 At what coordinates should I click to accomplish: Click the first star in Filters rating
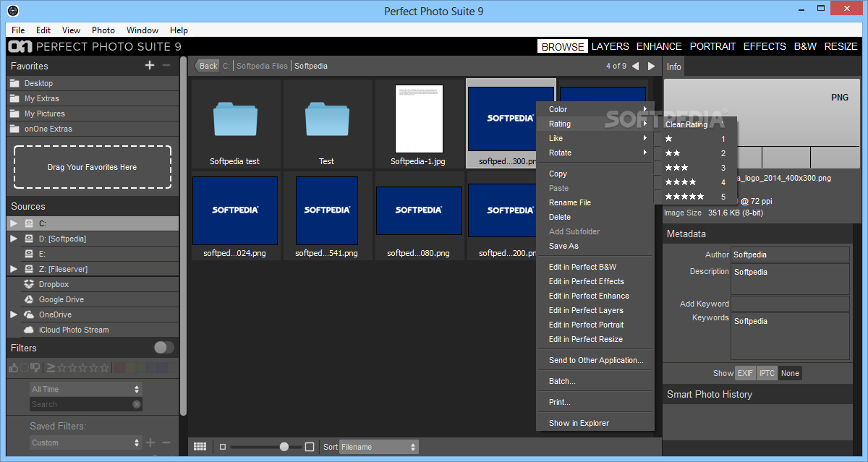tap(61, 367)
